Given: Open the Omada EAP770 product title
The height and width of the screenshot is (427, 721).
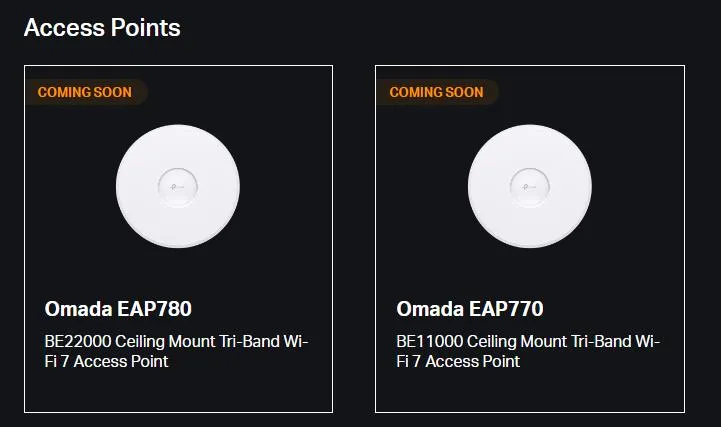Looking at the screenshot, I should [470, 309].
